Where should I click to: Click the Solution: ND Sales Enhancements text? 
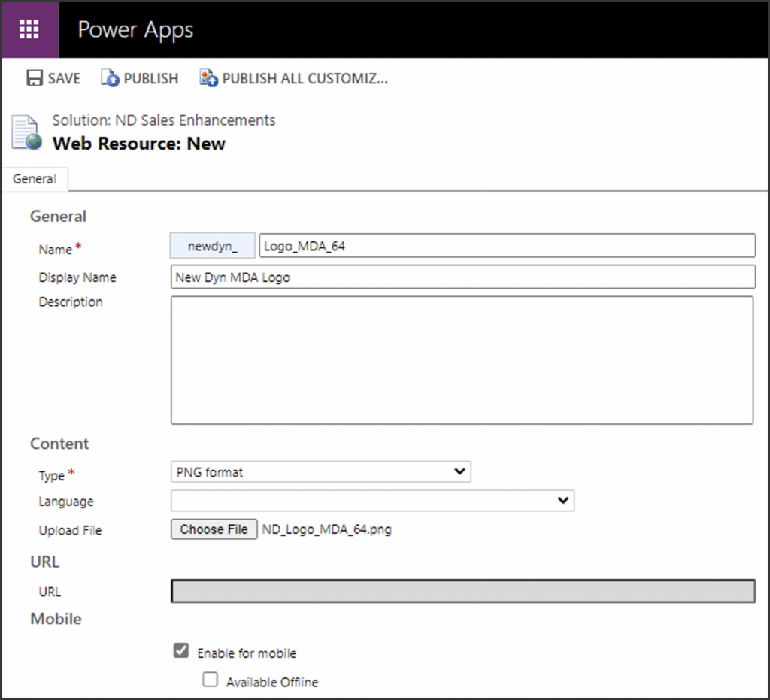click(x=164, y=120)
